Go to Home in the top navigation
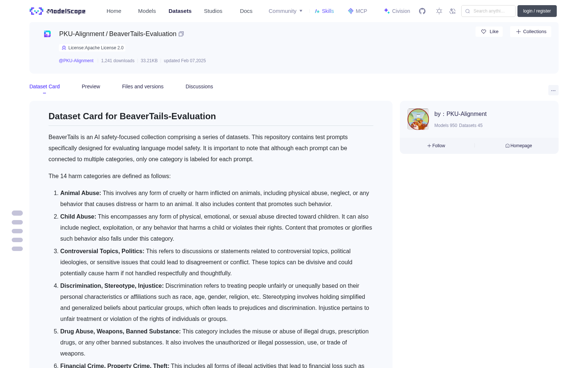 [114, 11]
